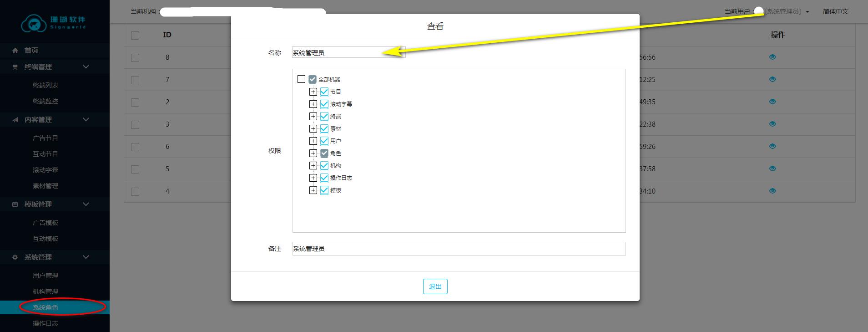Click the 备注 input field
868x332 pixels.
click(x=459, y=249)
